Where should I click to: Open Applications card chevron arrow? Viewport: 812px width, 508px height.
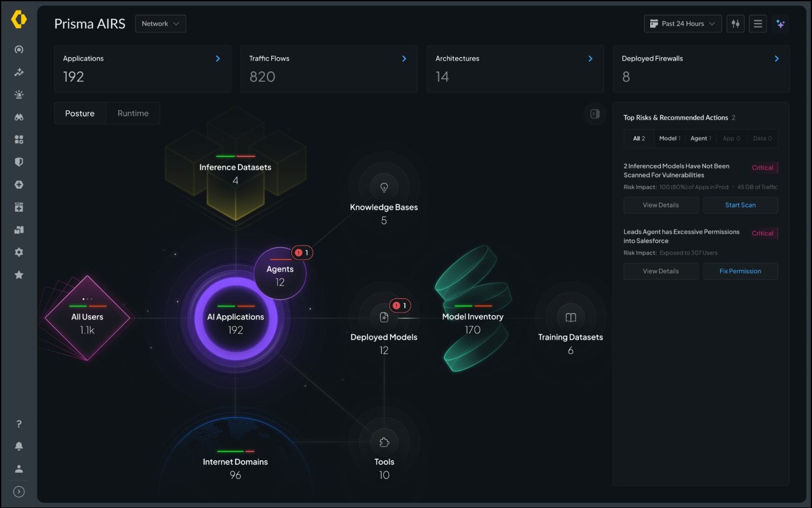tap(218, 59)
